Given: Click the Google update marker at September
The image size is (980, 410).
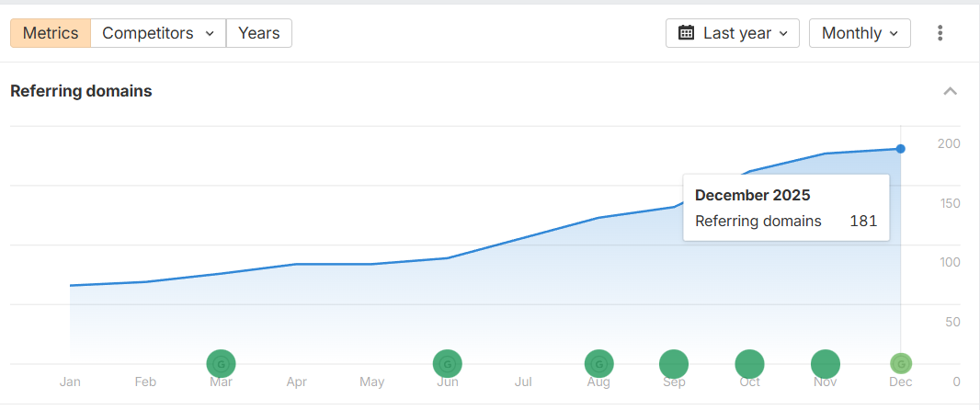Looking at the screenshot, I should tap(674, 364).
